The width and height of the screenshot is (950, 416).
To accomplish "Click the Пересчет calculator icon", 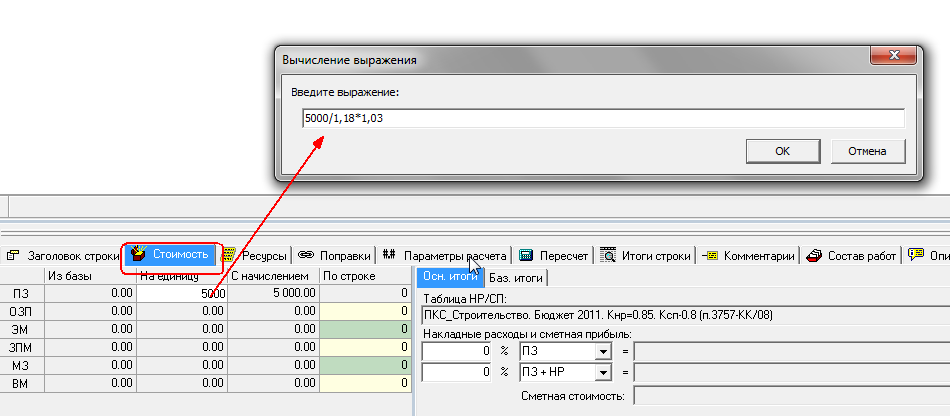I will click(526, 256).
